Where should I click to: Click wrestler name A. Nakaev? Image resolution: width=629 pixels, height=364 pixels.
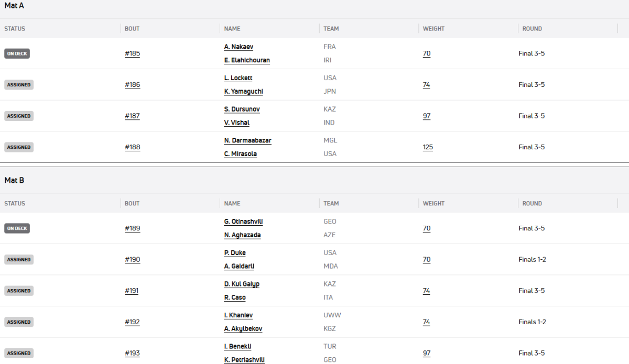(238, 47)
